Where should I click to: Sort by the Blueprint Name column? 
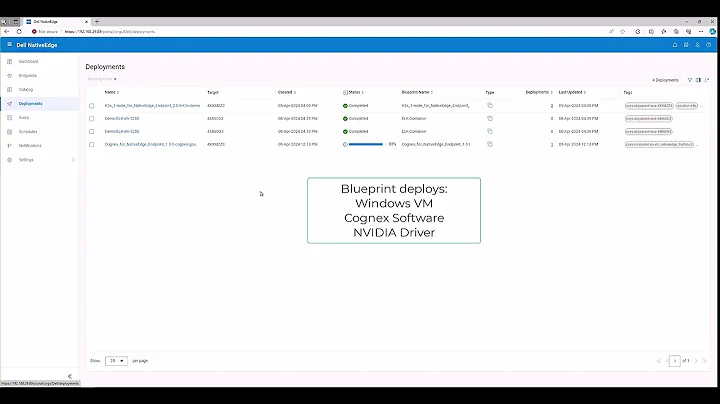(417, 92)
